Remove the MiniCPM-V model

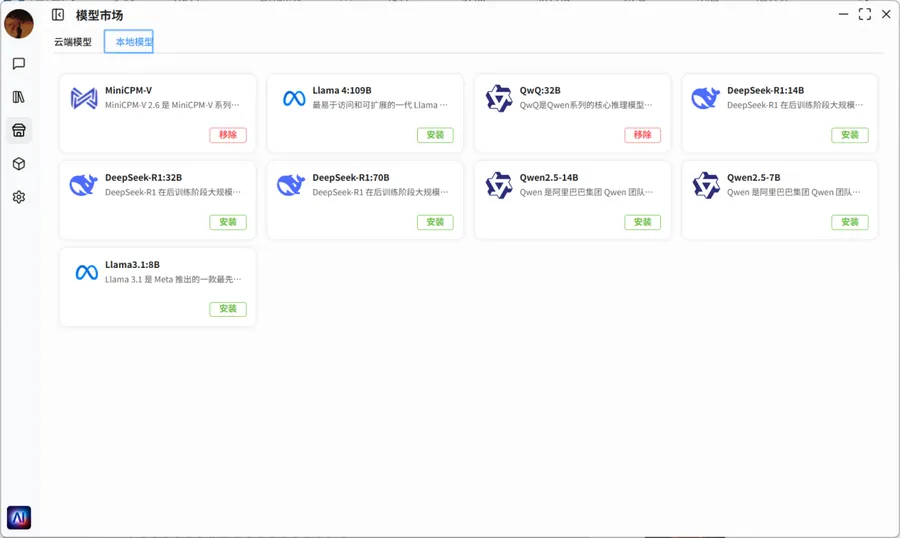(228, 135)
